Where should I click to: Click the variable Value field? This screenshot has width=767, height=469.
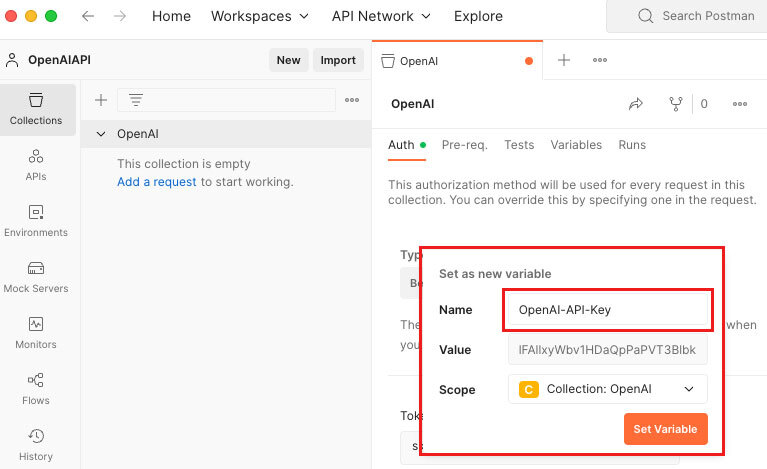(x=608, y=350)
